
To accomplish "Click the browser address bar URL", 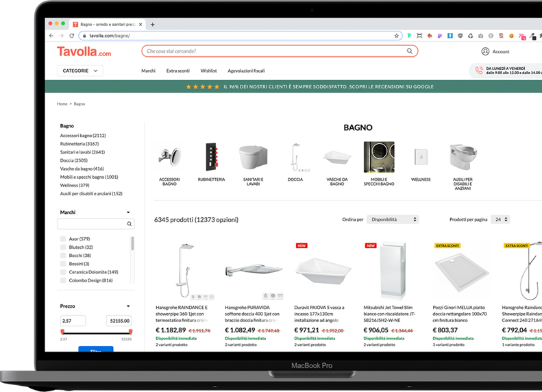I will pyautogui.click(x=109, y=36).
